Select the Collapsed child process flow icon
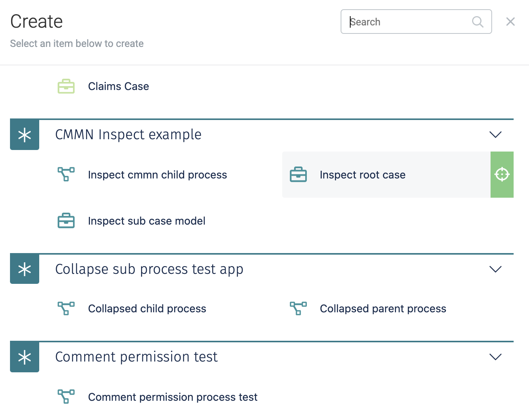This screenshot has width=529, height=420. tap(66, 308)
